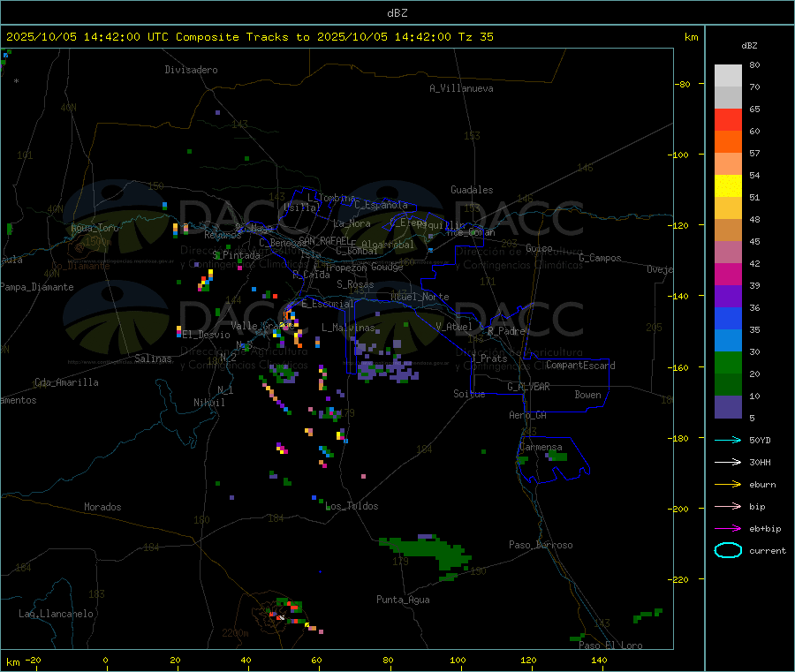This screenshot has height=672, width=795.
Task: Pick the light blue 30-35 dBZ swatch
Action: [728, 341]
